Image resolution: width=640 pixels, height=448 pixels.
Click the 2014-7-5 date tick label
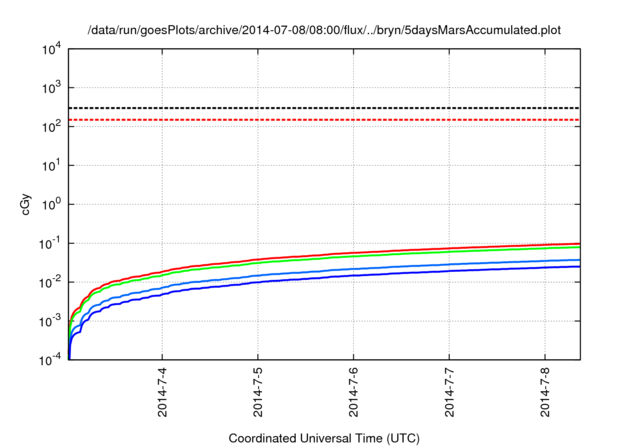point(258,392)
